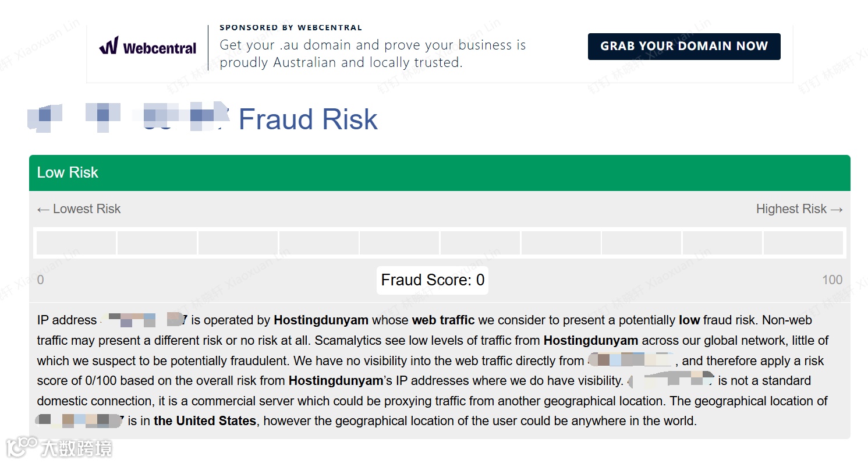Screen dimensions: 868x463
Task: Click the '100' maximum scale label
Action: [832, 280]
